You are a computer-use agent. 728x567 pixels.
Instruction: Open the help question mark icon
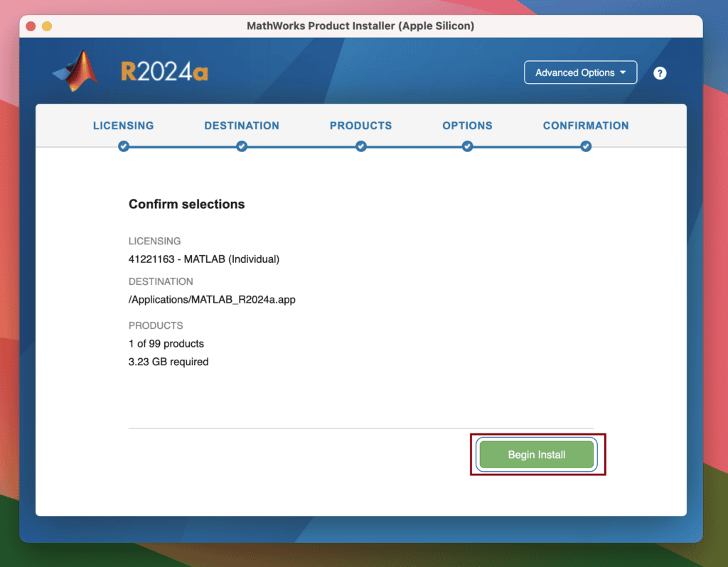pyautogui.click(x=660, y=73)
